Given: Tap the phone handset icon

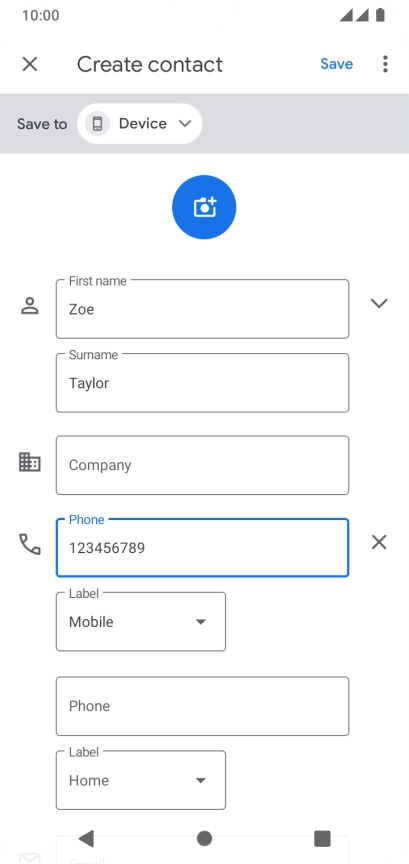Looking at the screenshot, I should (x=30, y=544).
